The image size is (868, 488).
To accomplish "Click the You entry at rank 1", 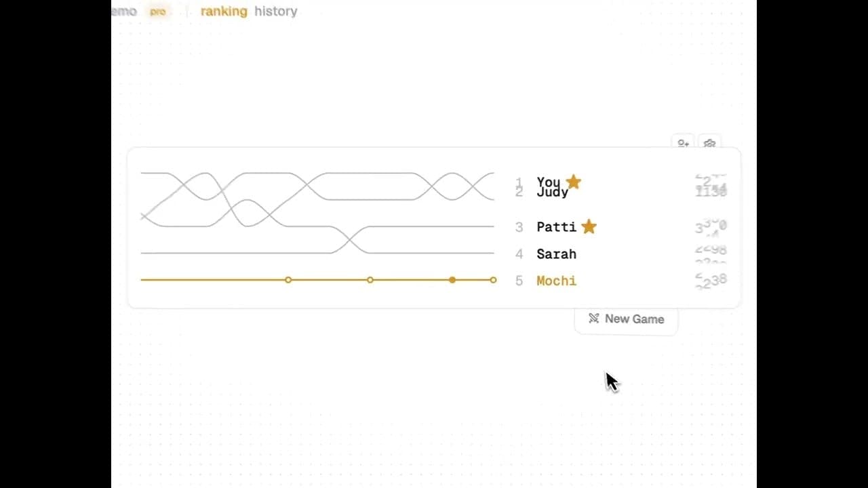I will coord(549,182).
